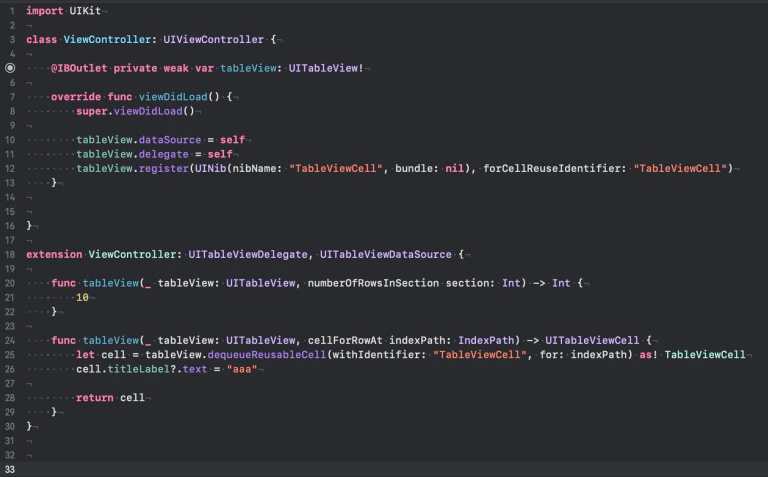The image size is (768, 477).
Task: Click 'cellForRowAt' parameter label
Action: tap(345, 340)
